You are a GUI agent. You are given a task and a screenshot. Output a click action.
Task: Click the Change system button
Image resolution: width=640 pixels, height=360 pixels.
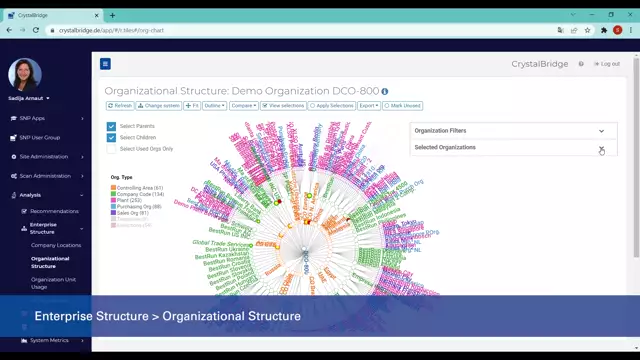pyautogui.click(x=159, y=106)
